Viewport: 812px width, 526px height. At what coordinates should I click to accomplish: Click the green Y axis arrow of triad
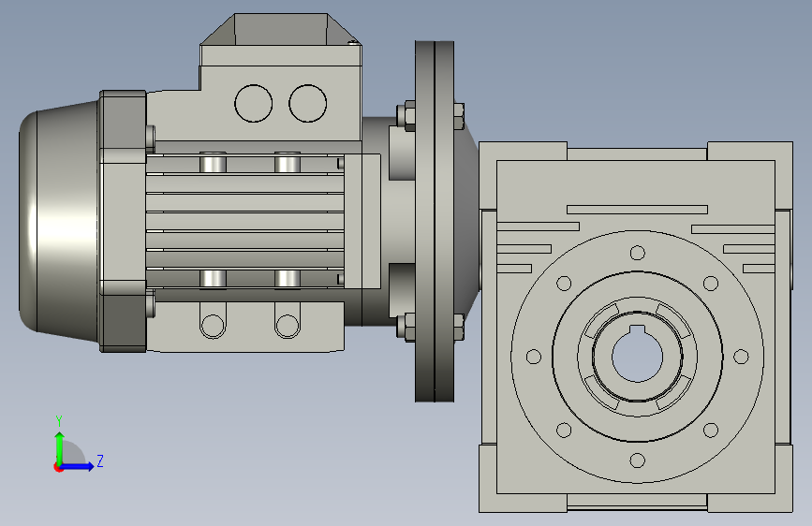pos(60,447)
